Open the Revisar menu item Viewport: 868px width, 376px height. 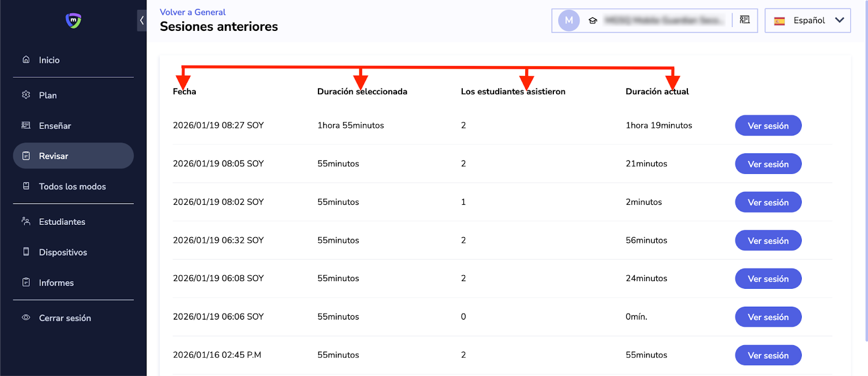(x=73, y=156)
